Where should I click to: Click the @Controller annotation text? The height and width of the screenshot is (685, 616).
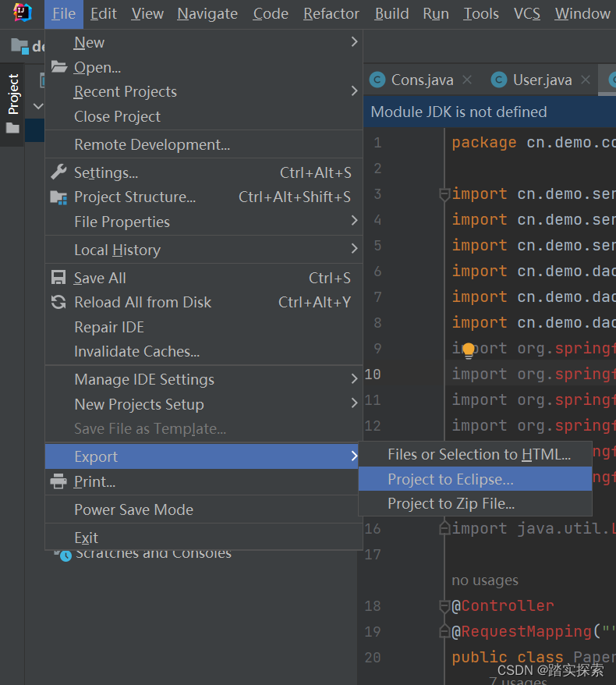(x=502, y=606)
